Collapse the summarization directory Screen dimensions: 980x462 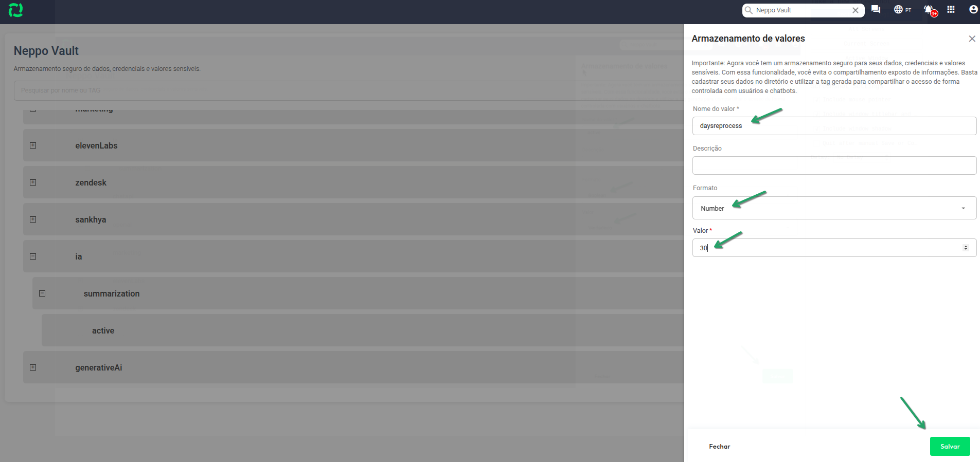point(42,293)
